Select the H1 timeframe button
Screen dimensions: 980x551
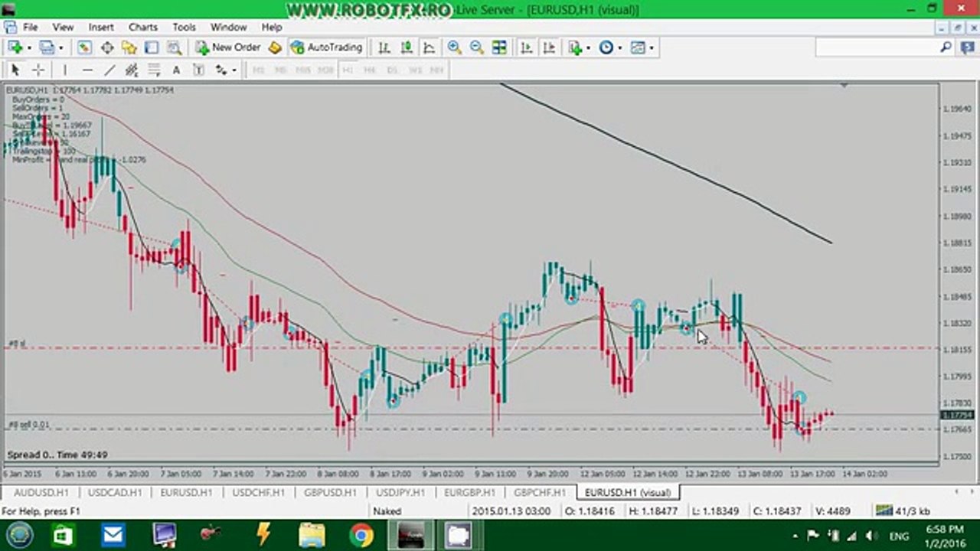pos(347,70)
